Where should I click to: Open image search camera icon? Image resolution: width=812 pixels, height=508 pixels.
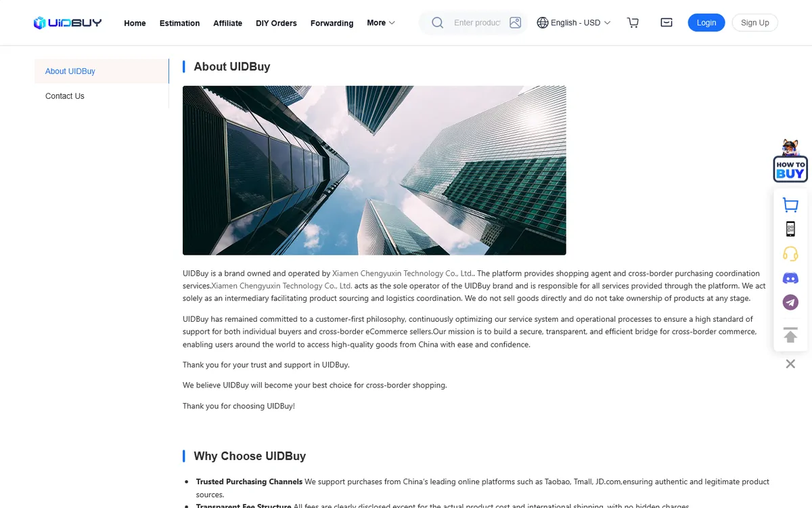point(516,22)
